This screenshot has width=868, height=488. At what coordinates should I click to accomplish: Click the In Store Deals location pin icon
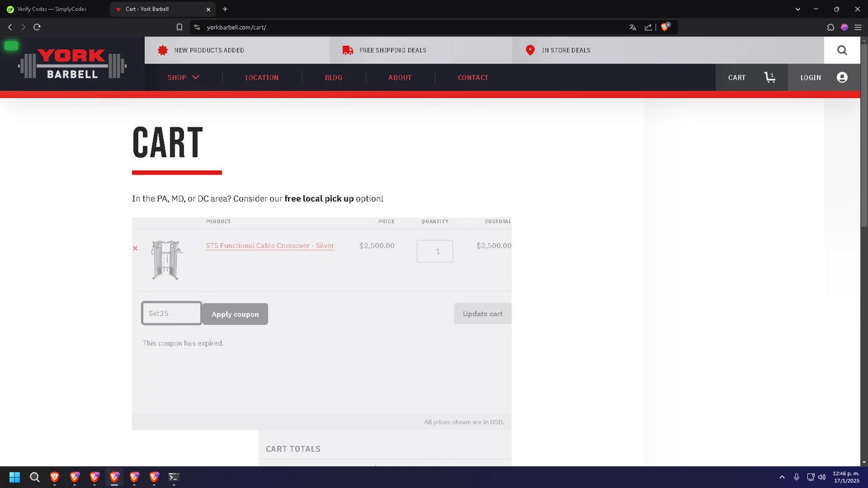tap(530, 50)
